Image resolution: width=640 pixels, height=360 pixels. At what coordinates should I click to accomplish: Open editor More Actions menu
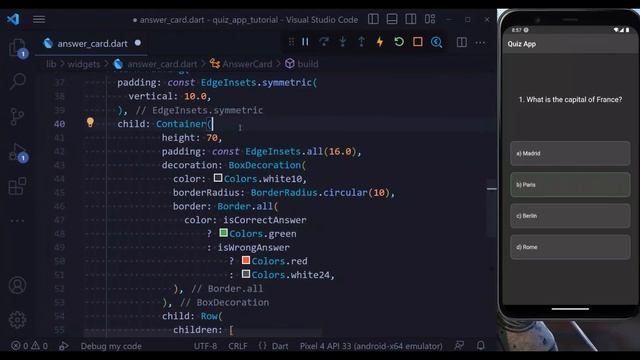pos(480,42)
